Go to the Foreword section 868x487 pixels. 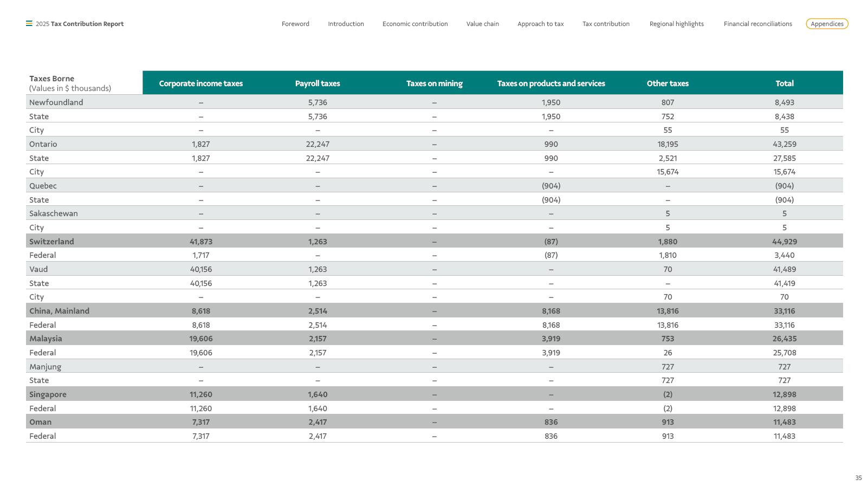[295, 24]
